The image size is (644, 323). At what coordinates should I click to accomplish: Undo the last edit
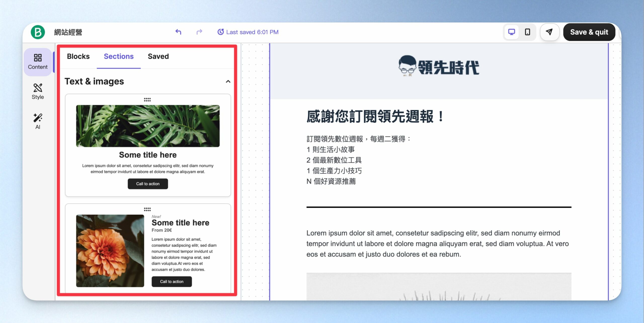coord(178,32)
